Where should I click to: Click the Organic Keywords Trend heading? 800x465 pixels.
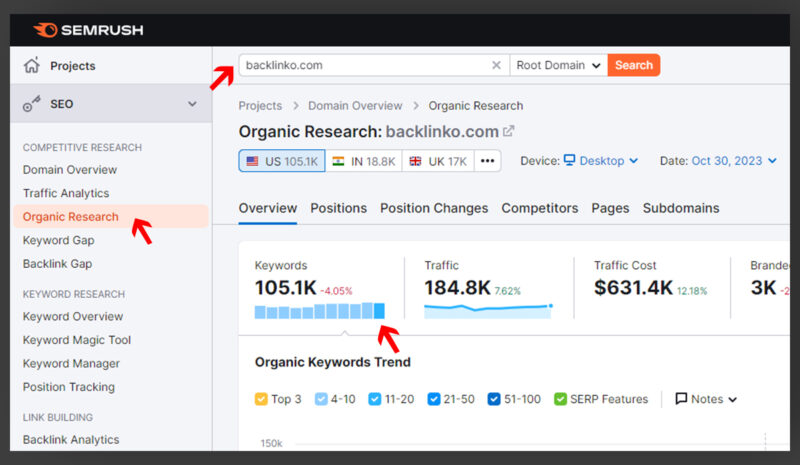pos(333,362)
